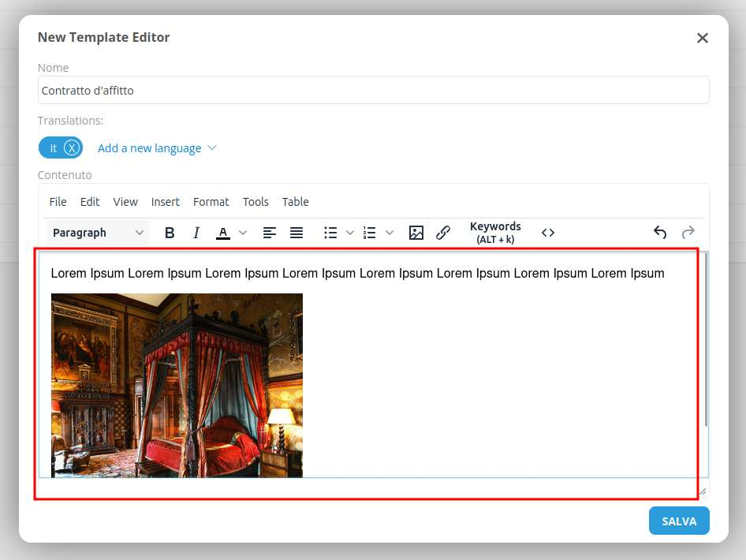Open the Format menu
The image size is (746, 560).
pyautogui.click(x=211, y=202)
